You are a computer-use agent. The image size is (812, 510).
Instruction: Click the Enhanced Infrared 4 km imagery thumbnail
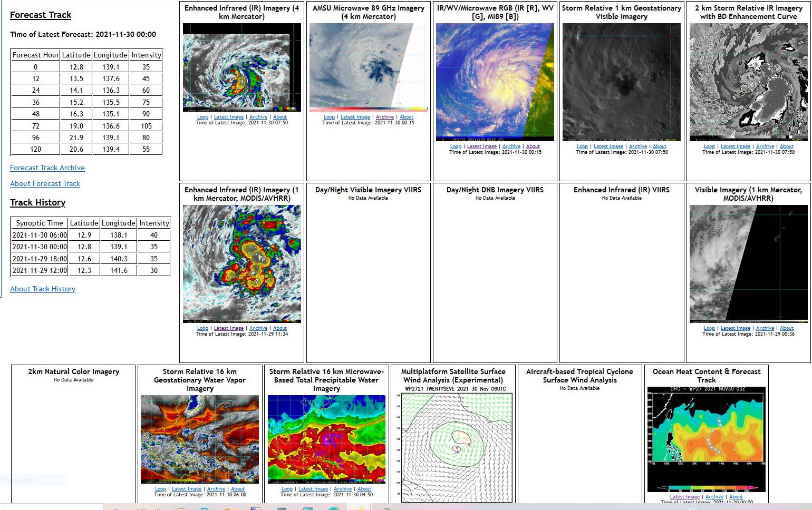click(x=241, y=67)
